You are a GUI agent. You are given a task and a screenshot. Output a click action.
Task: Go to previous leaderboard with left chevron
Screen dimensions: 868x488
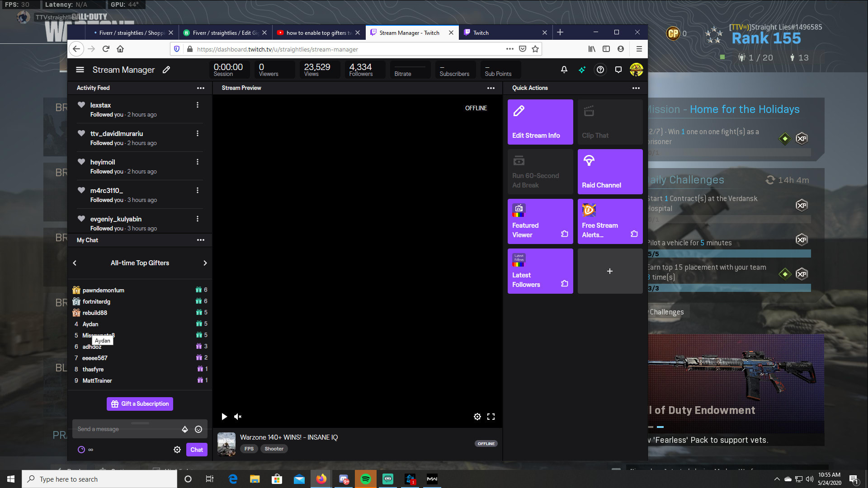click(75, 263)
